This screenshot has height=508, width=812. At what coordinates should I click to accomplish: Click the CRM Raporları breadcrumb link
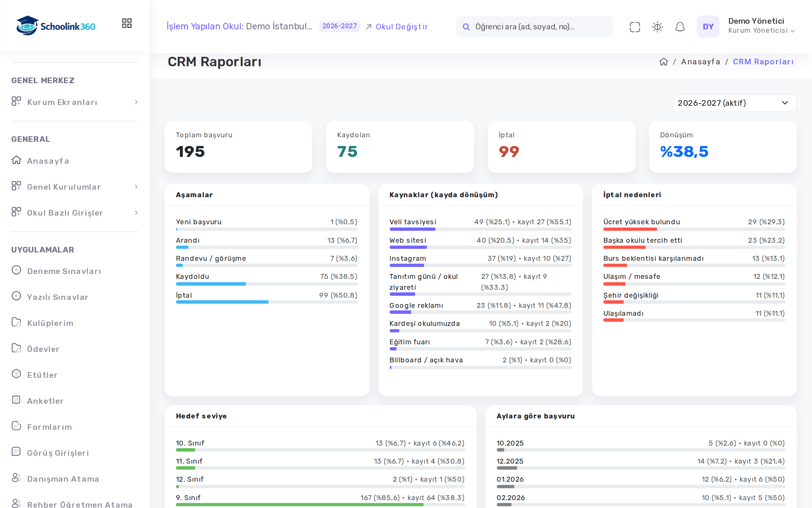pos(763,62)
